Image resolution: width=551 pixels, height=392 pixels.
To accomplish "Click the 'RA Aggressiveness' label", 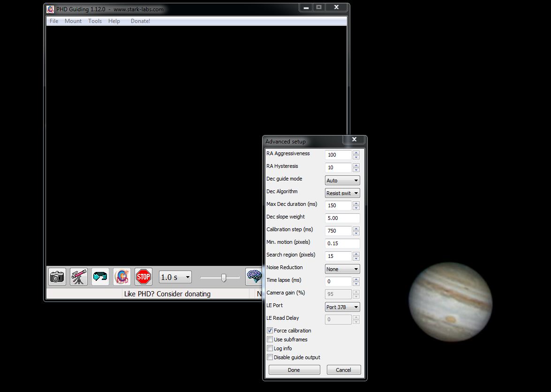I will 288,153.
